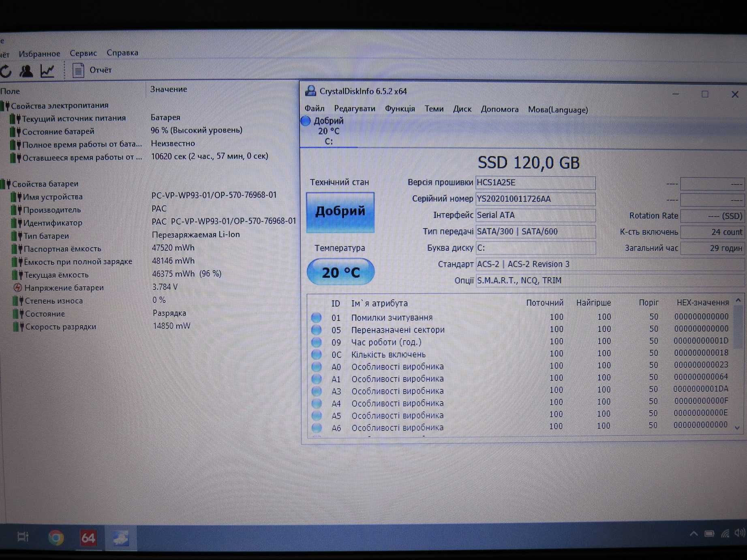Viewport: 747px width, 560px height.
Task: Click the Напряжение батареи row icon
Action: point(17,288)
